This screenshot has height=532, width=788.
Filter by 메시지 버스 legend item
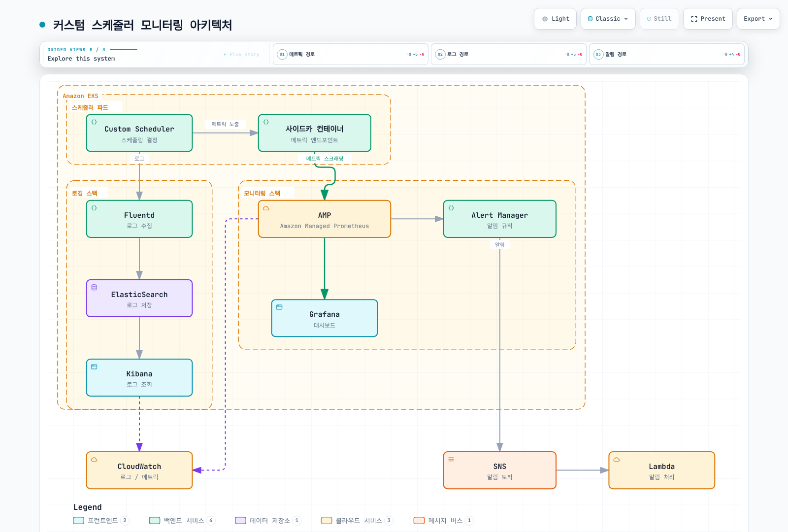click(444, 521)
